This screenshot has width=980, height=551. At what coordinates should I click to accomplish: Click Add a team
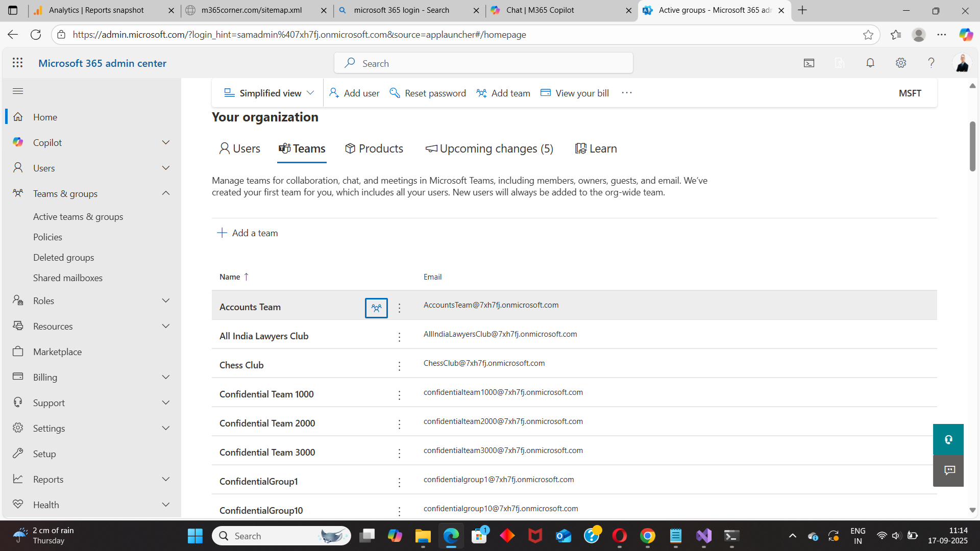point(248,233)
